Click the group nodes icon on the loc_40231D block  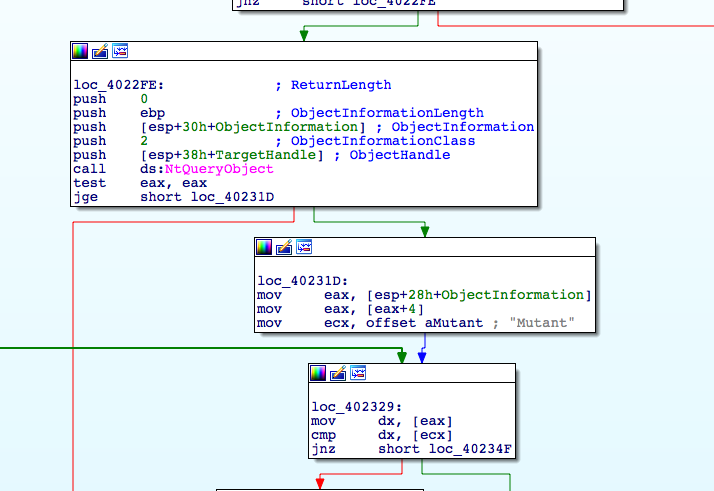point(304,246)
